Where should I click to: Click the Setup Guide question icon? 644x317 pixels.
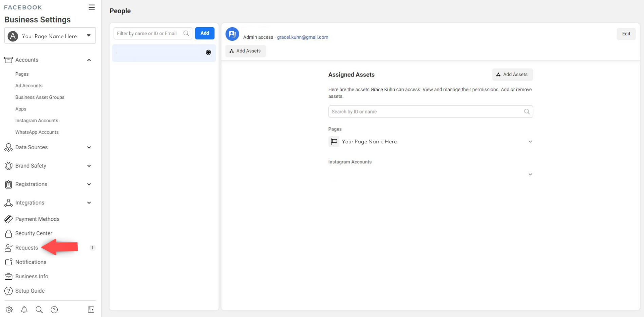pos(8,291)
